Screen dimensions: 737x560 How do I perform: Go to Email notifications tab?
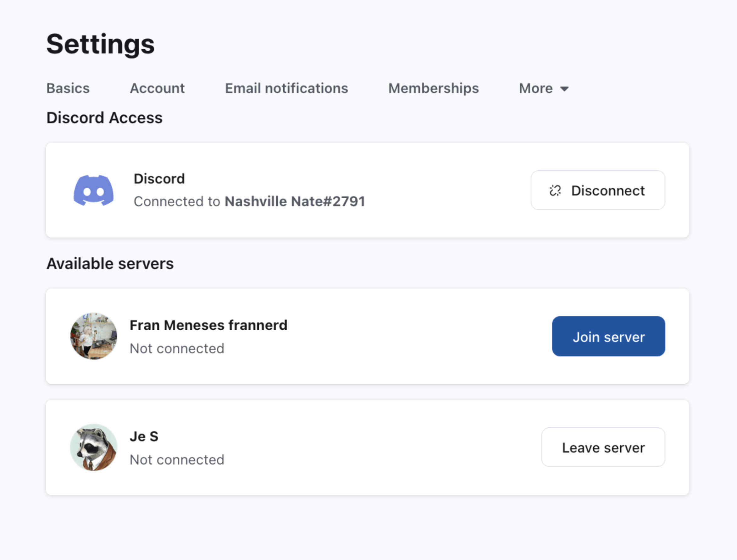[286, 88]
